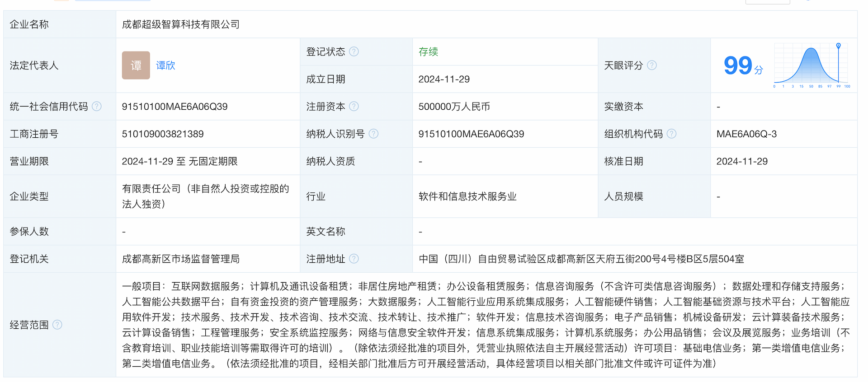
Task: Open help tooltip for 统一社会信用代码
Action: [x=97, y=107]
